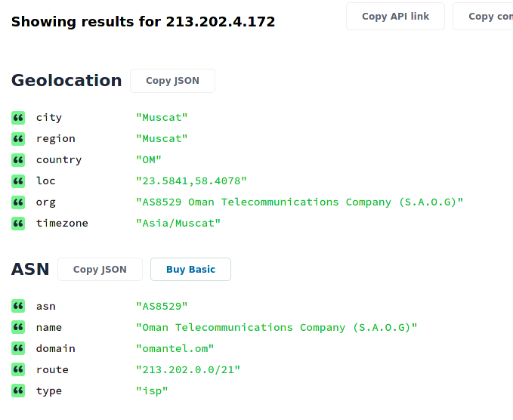The image size is (513, 420).
Task: Click the quote icon next to org
Action: pos(18,202)
